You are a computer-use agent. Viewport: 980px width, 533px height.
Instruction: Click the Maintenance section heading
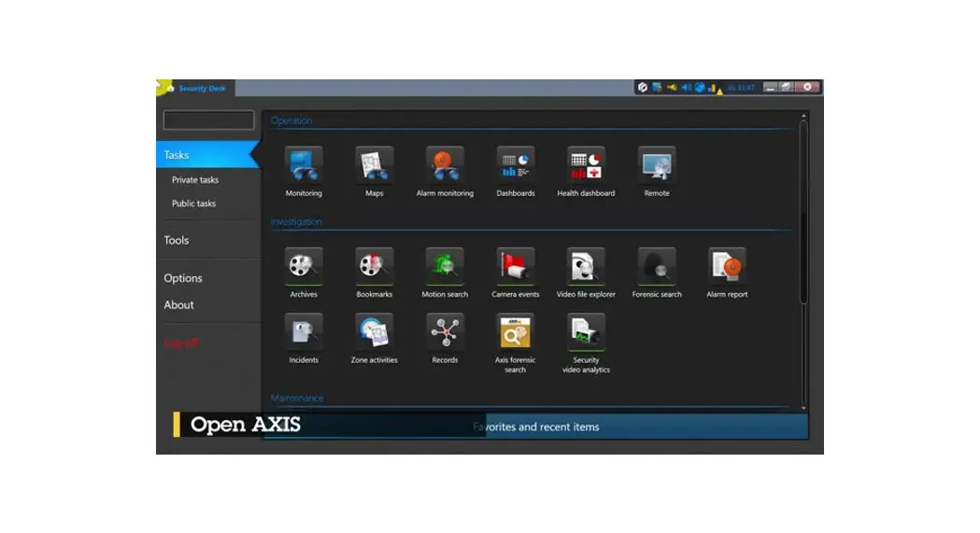click(x=297, y=399)
